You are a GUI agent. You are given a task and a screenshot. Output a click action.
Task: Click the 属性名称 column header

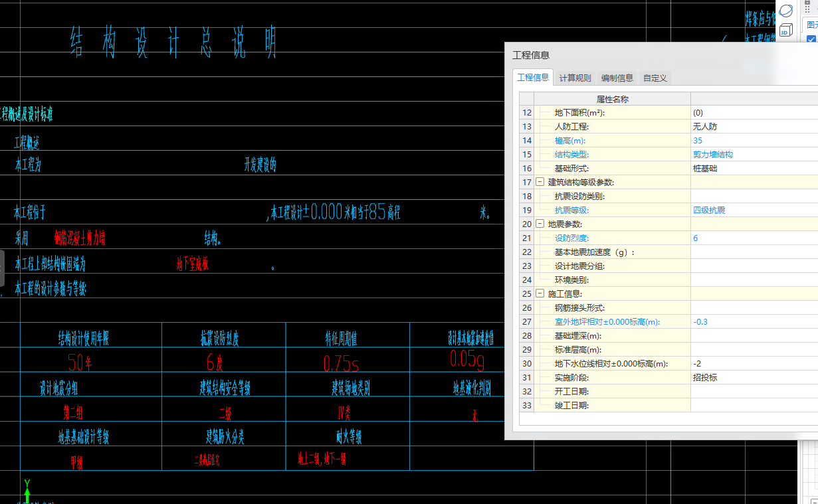(612, 99)
